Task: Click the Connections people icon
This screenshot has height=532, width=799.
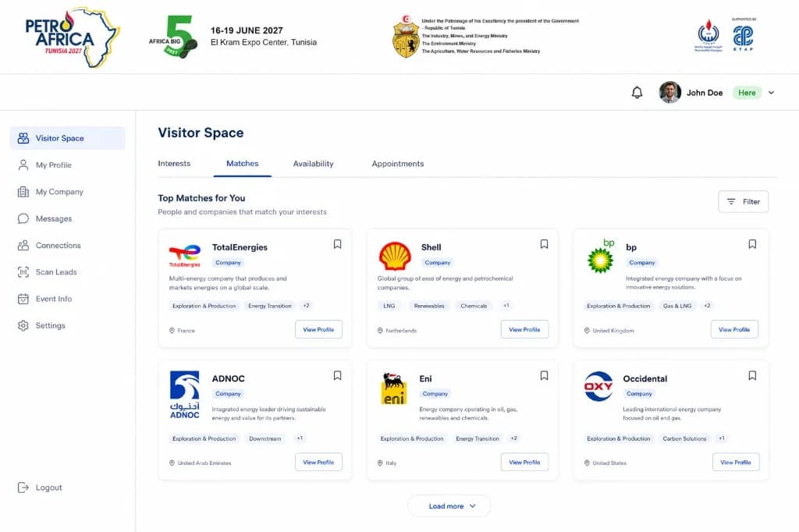Action: (23, 245)
